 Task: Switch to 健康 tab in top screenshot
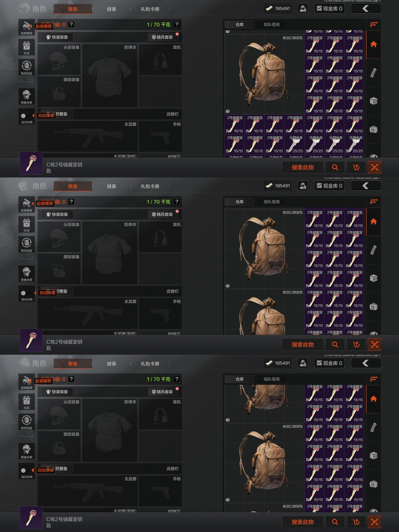(111, 9)
